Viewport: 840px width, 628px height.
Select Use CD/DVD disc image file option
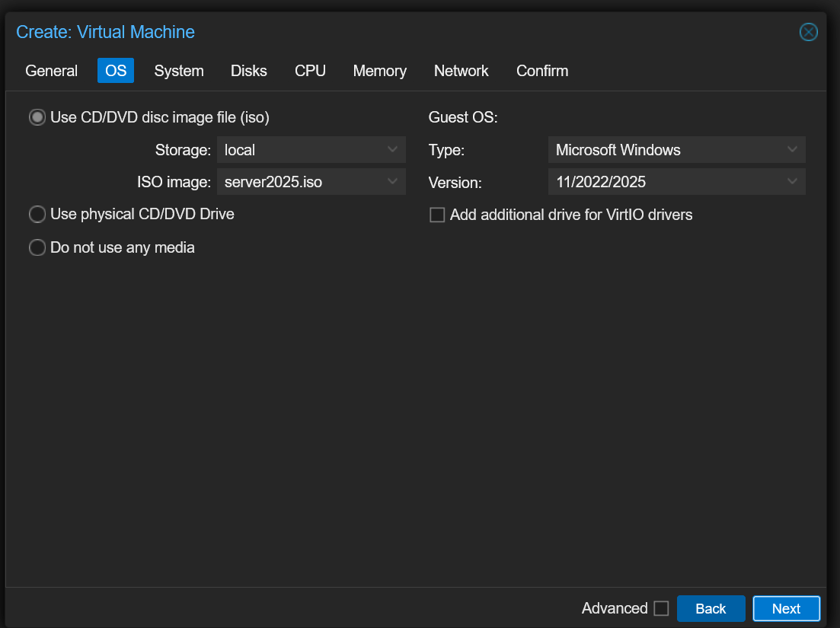(37, 117)
